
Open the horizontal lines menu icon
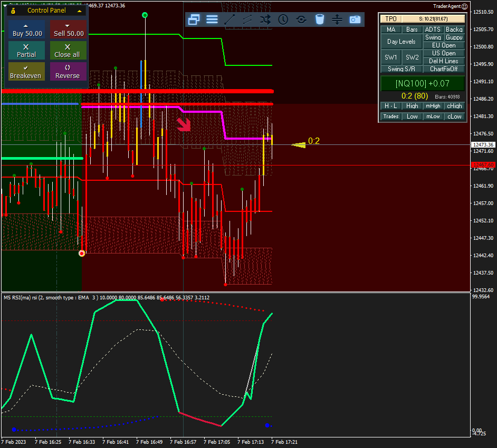point(212,20)
